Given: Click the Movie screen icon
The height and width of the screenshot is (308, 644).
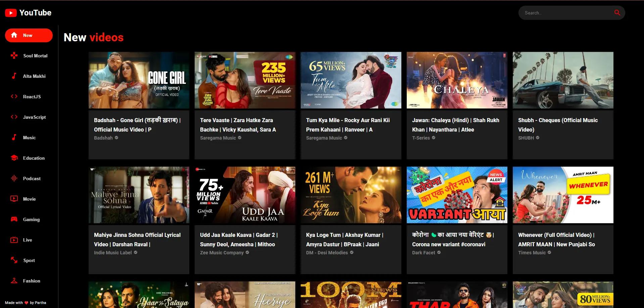Looking at the screenshot, I should click(14, 199).
